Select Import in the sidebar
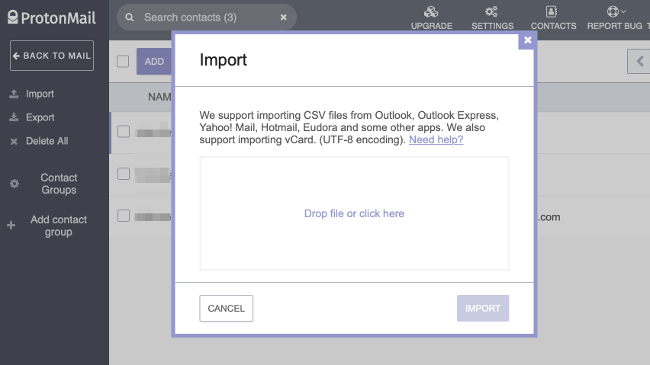The height and width of the screenshot is (365, 650). point(32,94)
